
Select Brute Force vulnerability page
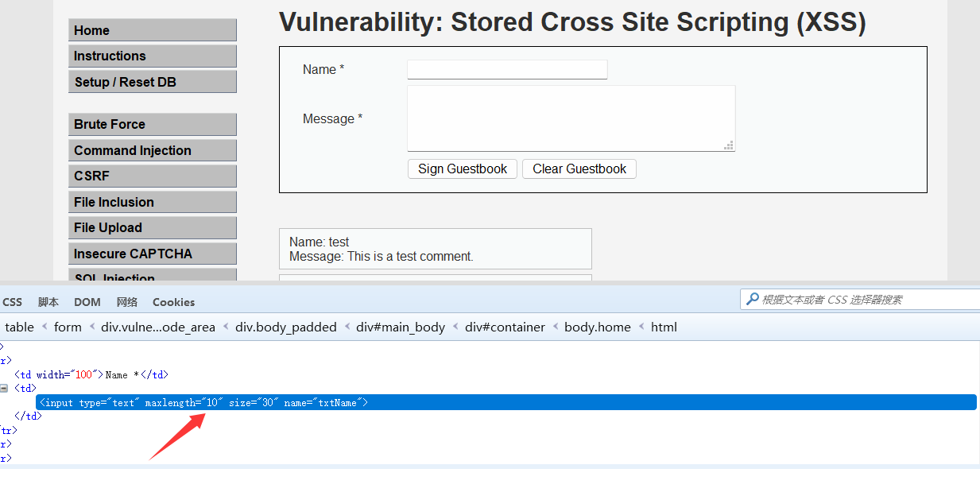[x=153, y=124]
